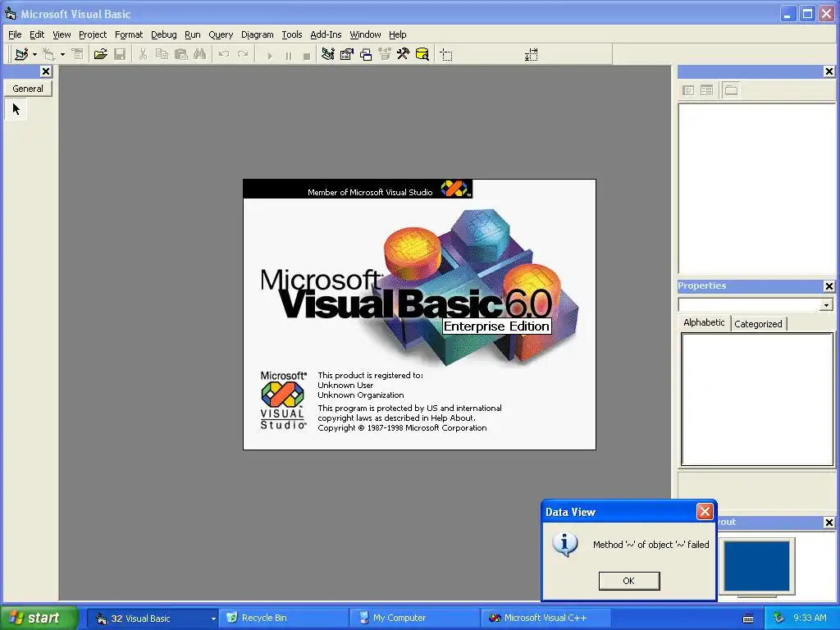
Task: Open the Properties Window toolbar icon
Action: (x=347, y=54)
